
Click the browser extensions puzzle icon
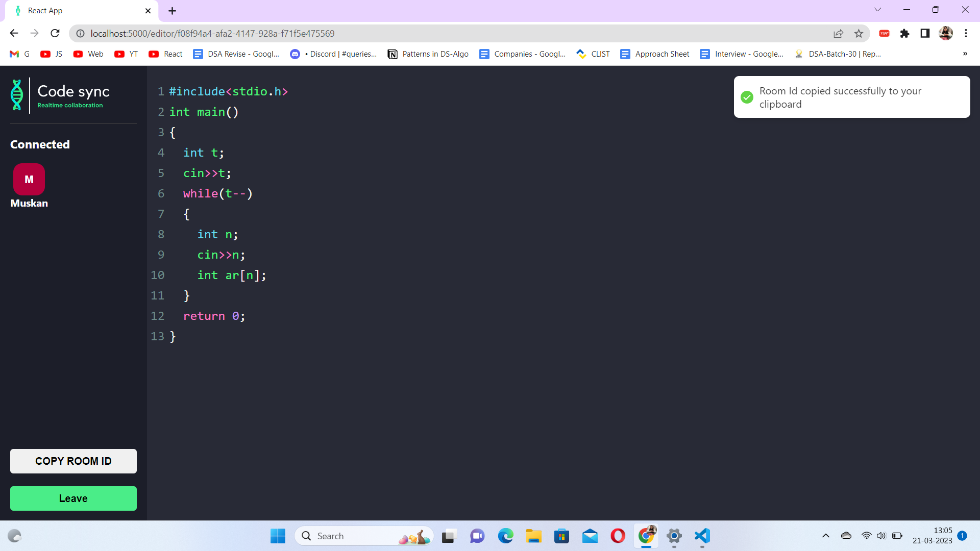coord(905,33)
